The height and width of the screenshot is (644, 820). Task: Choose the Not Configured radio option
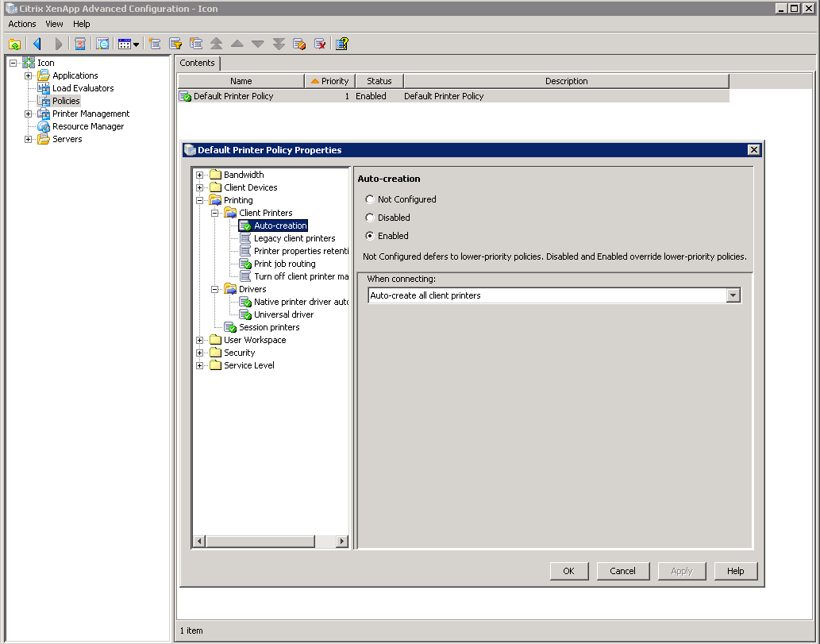point(370,199)
